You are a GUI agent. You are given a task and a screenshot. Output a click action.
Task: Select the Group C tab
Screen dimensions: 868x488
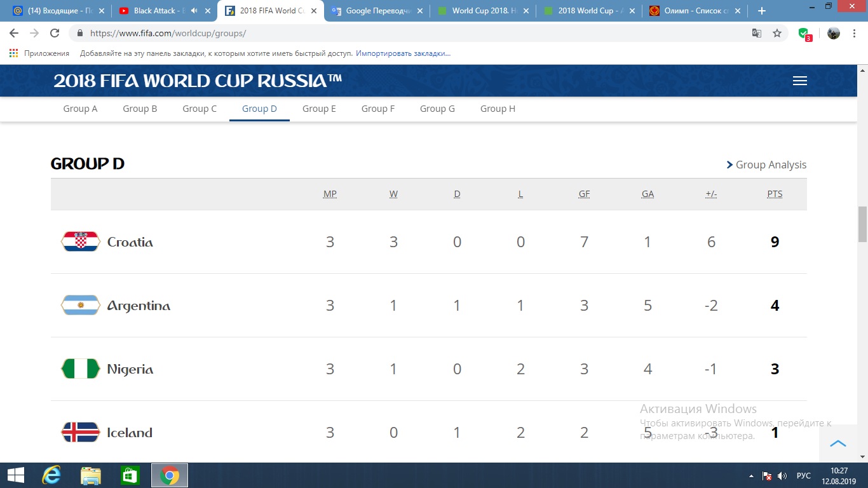pos(200,109)
